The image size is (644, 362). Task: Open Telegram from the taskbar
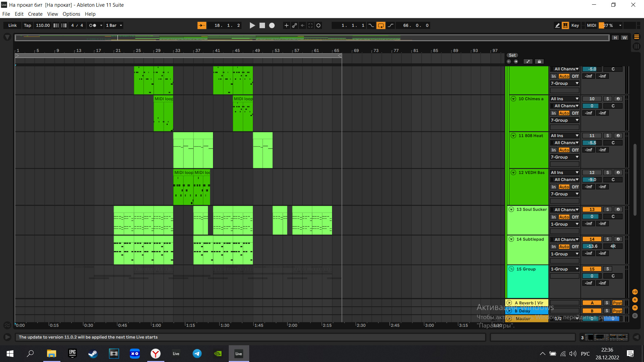coord(197,354)
